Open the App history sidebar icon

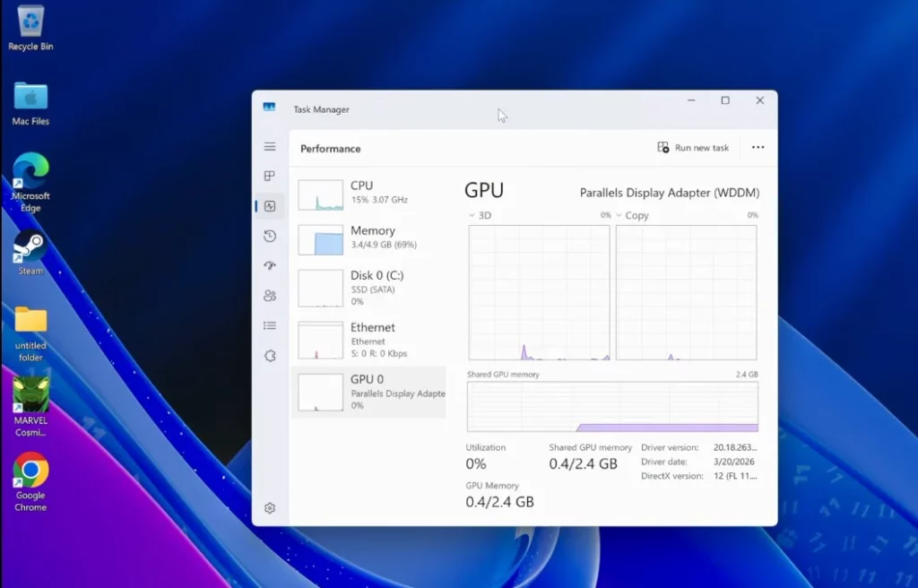click(x=270, y=236)
